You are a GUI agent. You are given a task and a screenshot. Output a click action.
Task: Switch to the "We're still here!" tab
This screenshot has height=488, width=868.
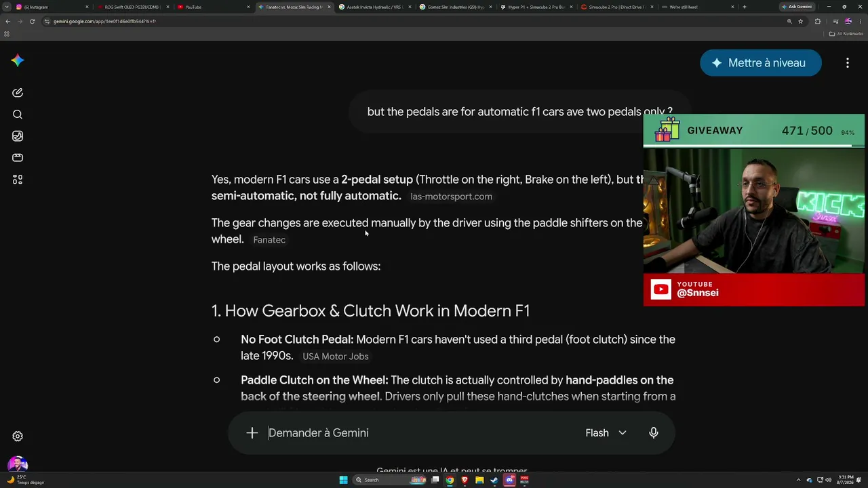(696, 7)
